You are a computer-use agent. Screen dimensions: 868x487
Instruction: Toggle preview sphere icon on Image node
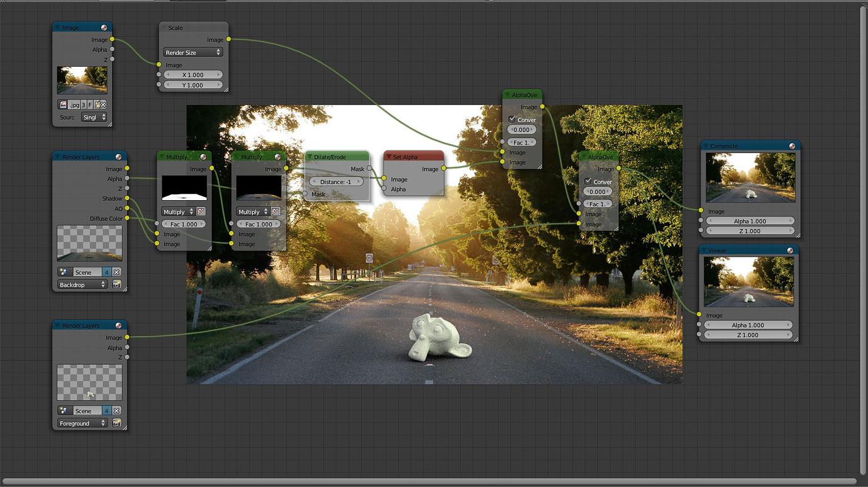104,28
